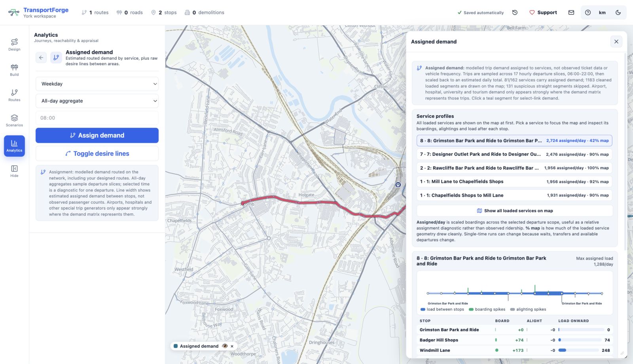Open the mail envelope icon

[x=571, y=13]
